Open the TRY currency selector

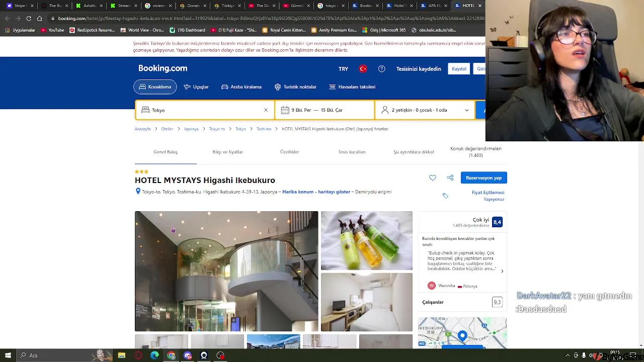[343, 69]
